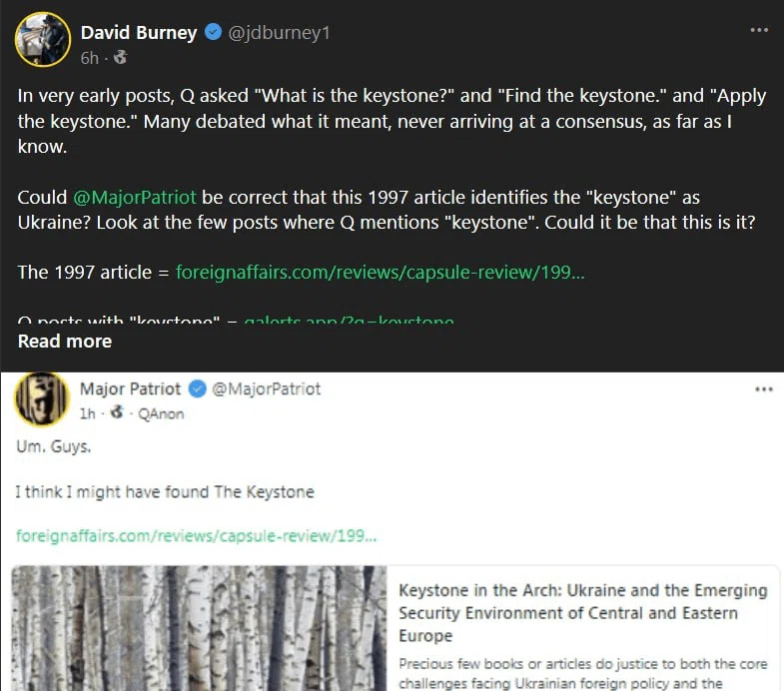Click the David Burney display name
This screenshot has width=784, height=691.
coord(139,33)
